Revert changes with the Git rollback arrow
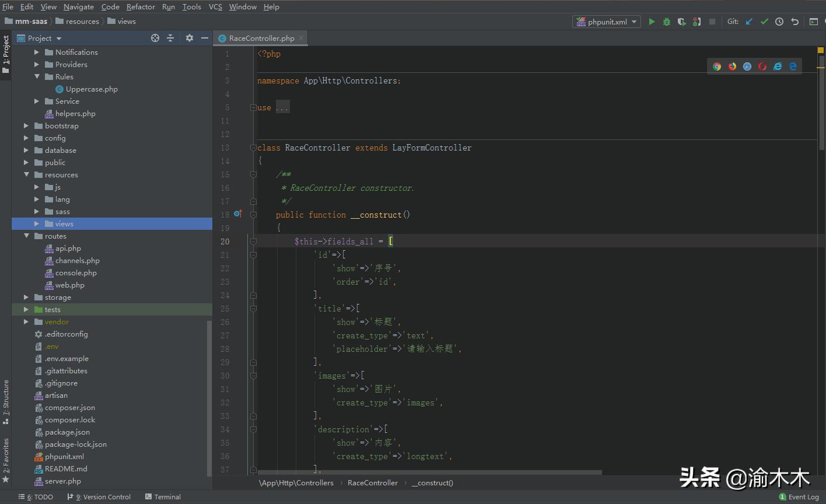The width and height of the screenshot is (826, 504). [794, 22]
